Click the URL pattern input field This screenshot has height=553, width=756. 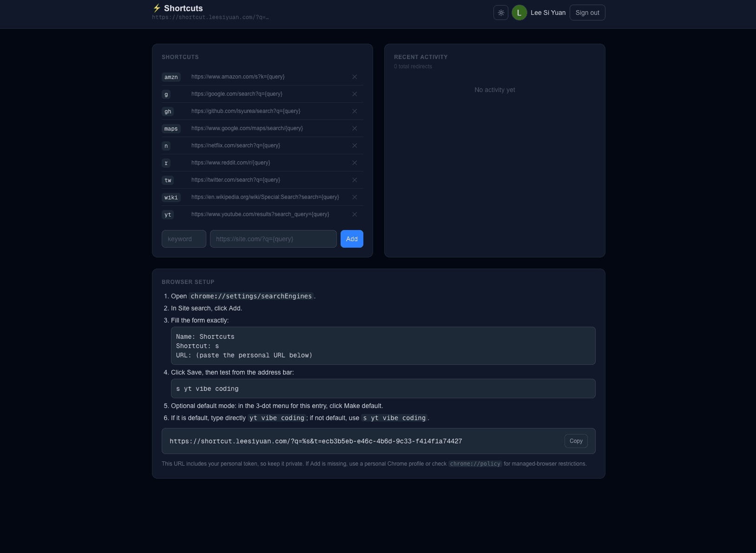tap(273, 238)
